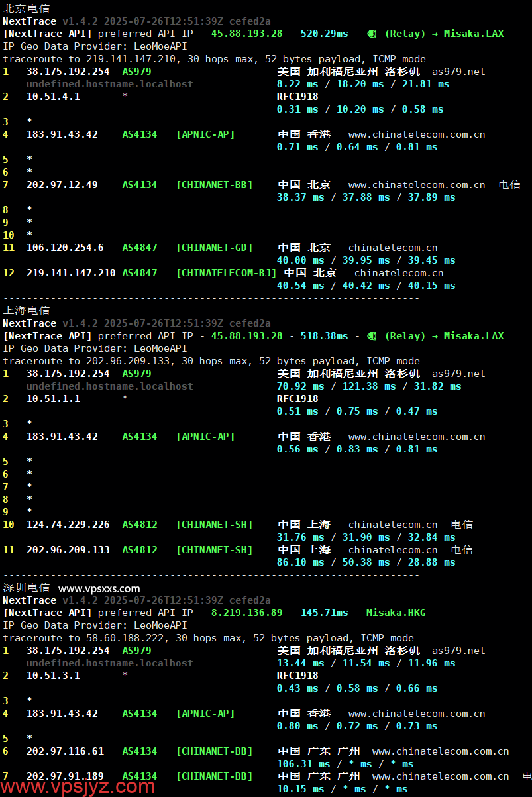Select the Misaka.HKG node name
This screenshot has height=797, width=532.
[x=396, y=613]
